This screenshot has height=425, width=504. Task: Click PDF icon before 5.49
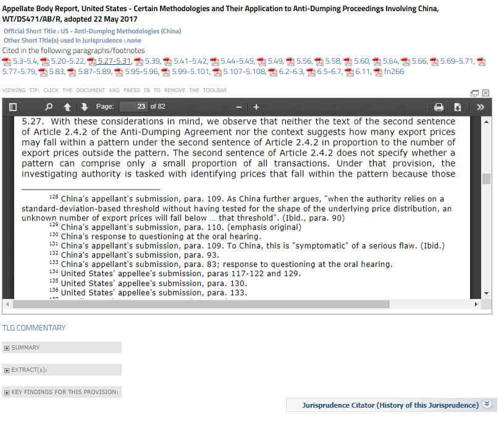[x=261, y=61]
